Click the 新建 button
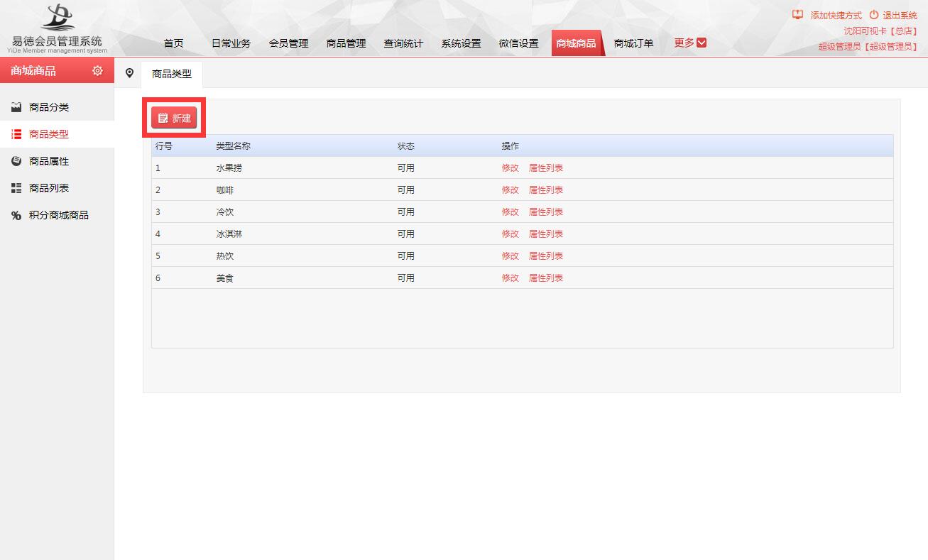This screenshot has width=928, height=560. (x=174, y=118)
